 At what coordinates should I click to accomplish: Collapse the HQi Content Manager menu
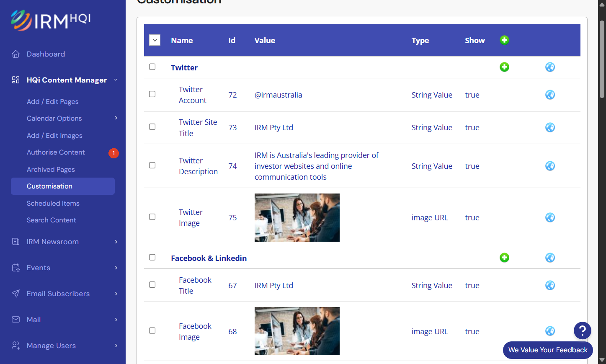click(116, 80)
